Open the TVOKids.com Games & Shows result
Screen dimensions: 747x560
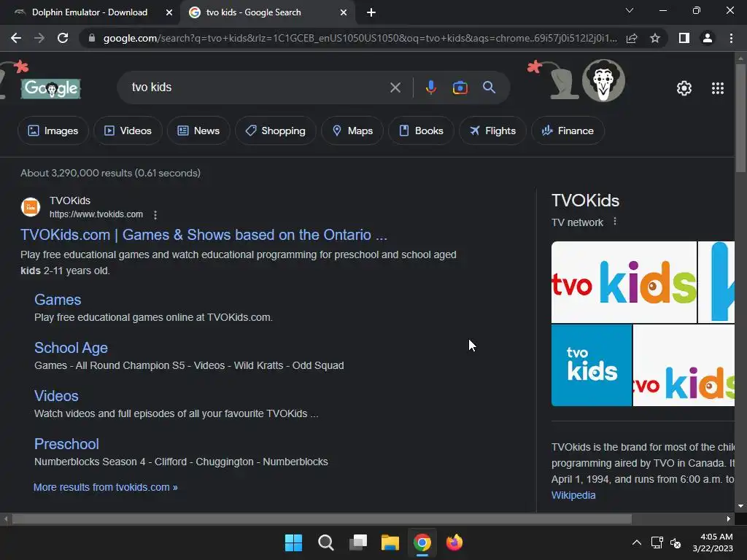tap(204, 235)
